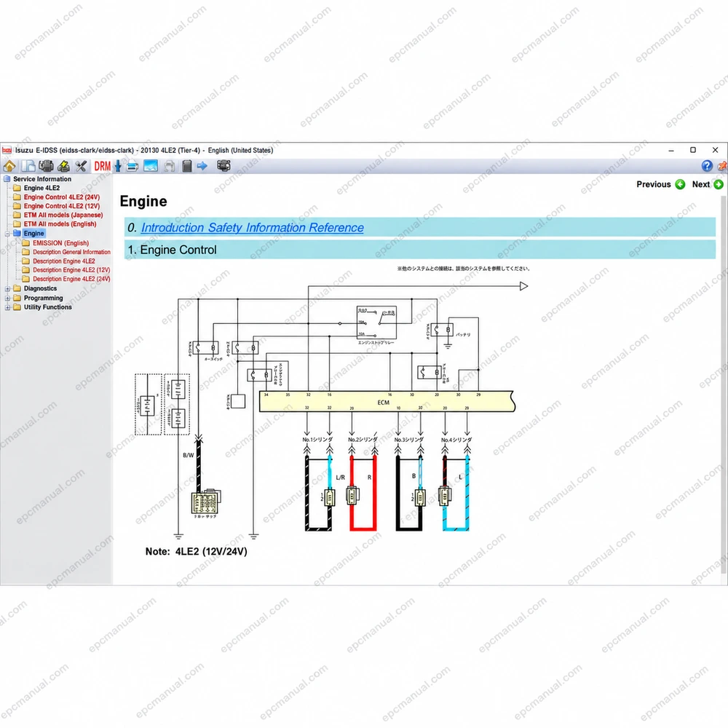Click the greyed-out grey toolbar icon
728x728 pixels.
170,166
